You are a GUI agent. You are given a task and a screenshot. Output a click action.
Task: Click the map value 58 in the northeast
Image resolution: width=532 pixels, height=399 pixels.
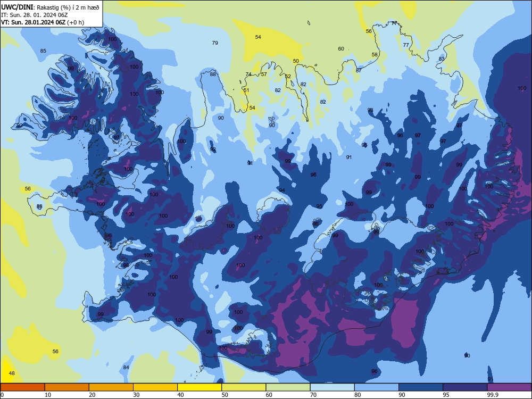tap(375, 54)
